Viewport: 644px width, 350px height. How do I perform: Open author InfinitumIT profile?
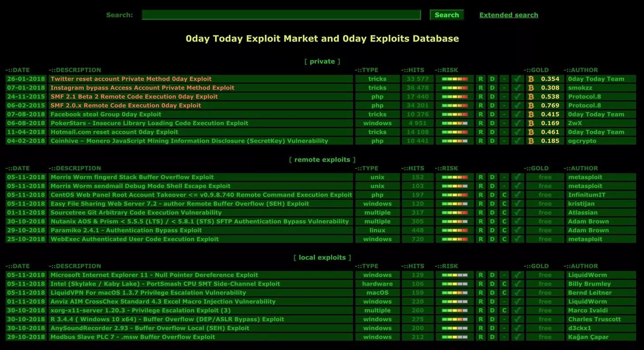pos(587,195)
